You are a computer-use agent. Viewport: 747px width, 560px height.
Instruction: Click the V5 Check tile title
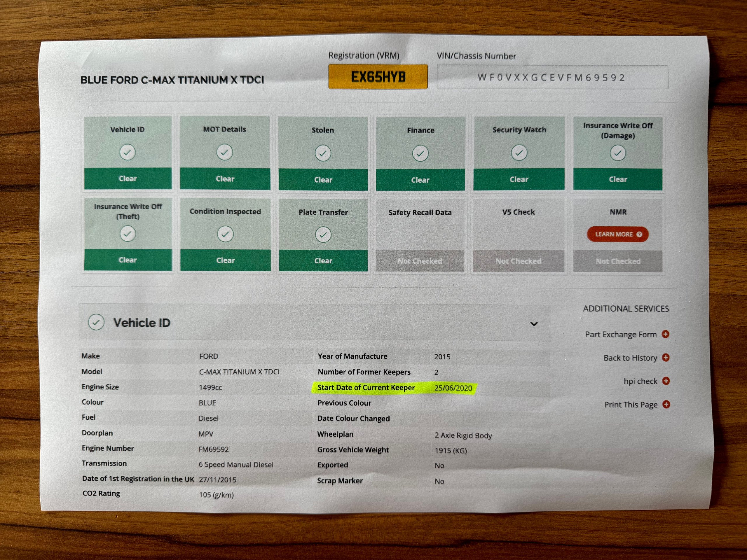(x=518, y=212)
